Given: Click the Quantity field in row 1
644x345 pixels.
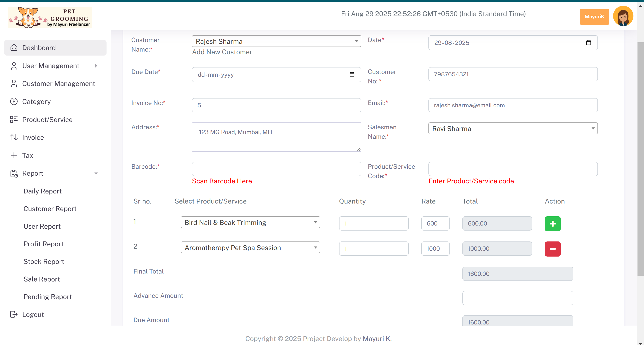Looking at the screenshot, I should [x=373, y=223].
